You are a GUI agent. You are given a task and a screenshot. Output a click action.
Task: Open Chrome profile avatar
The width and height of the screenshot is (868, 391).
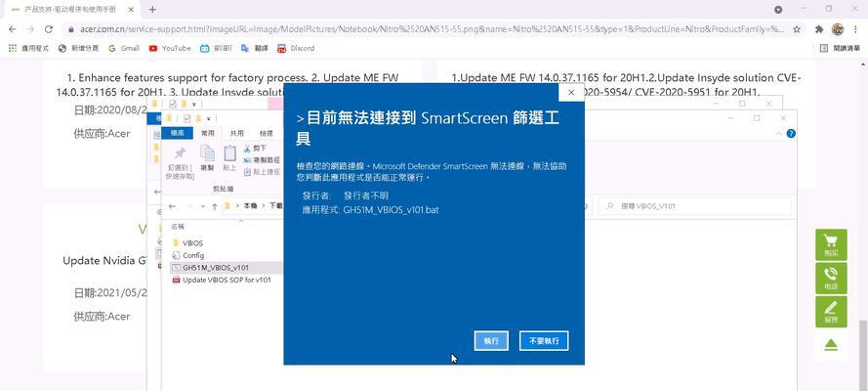838,29
